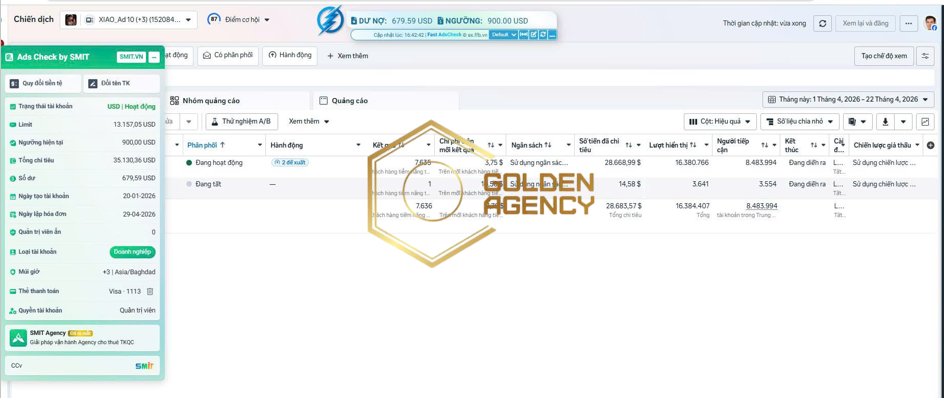Minimize the Ads Check by SMIT panel
This screenshot has width=944, height=398.
(x=154, y=57)
